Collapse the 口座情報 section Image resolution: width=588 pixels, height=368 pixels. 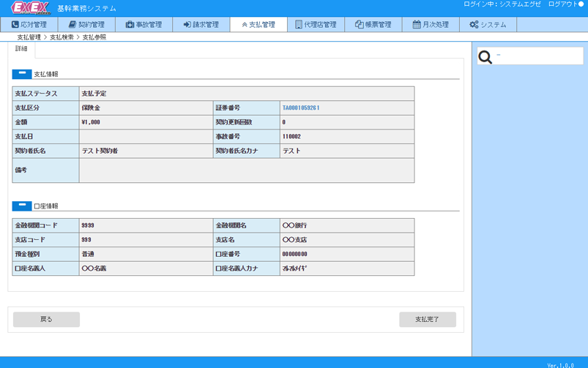22,206
